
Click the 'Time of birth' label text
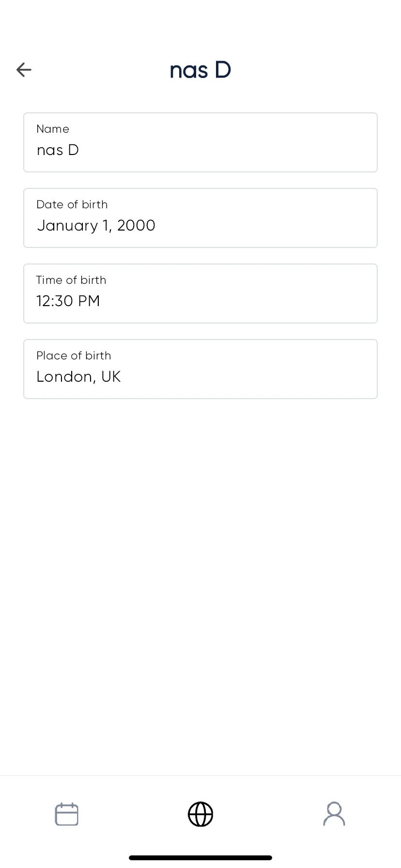71,280
